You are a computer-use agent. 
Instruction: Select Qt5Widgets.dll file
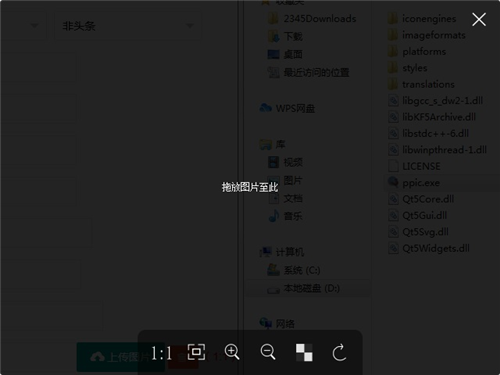(x=429, y=248)
